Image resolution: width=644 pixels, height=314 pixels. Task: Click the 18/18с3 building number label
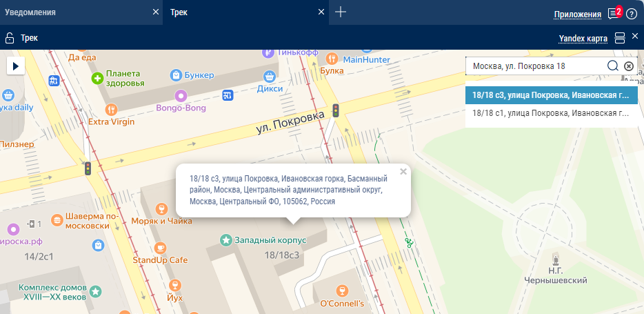[281, 255]
